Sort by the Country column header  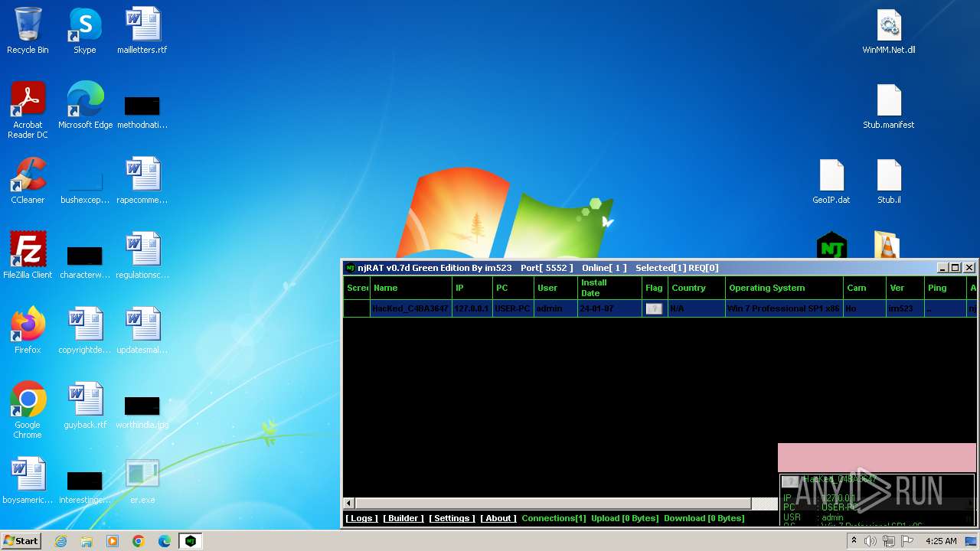pos(697,288)
